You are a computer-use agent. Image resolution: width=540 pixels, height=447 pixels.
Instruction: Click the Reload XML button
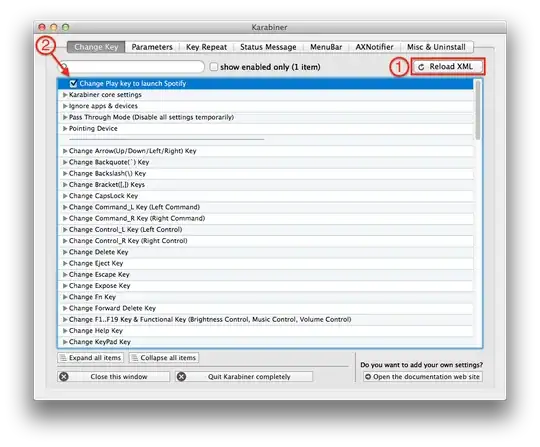448,67
